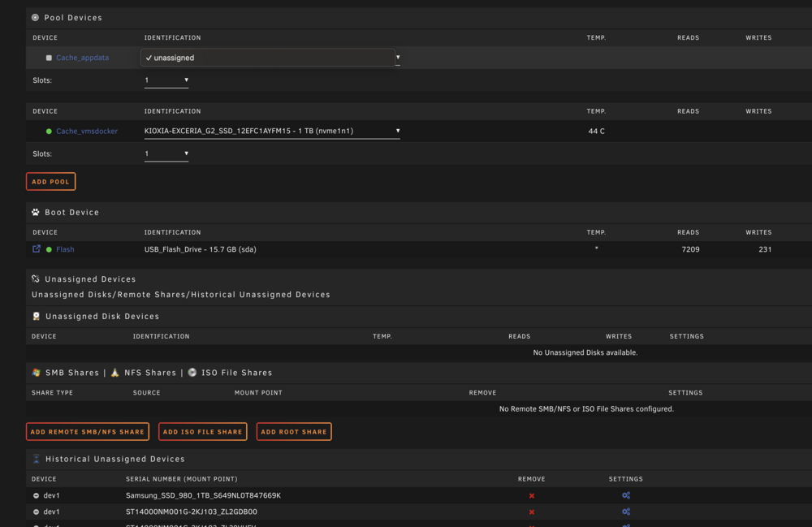812x527 pixels.
Task: Click the Cache_vmsdocker green status dot
Action: [x=49, y=132]
